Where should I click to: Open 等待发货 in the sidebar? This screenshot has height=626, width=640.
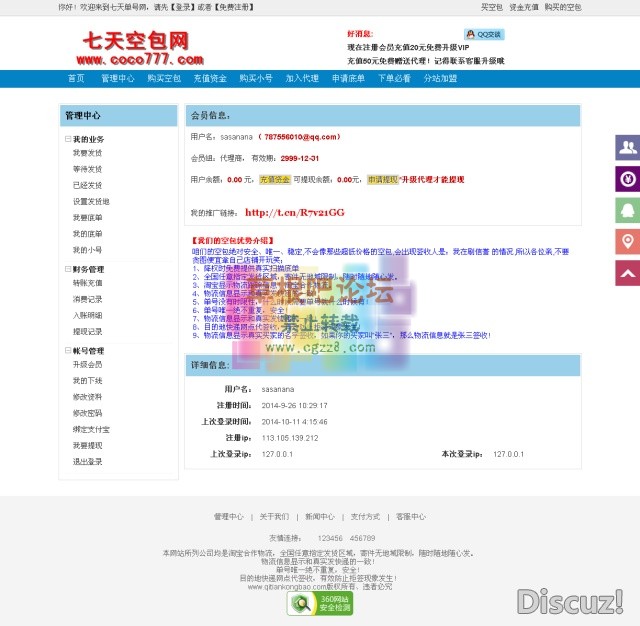pos(87,169)
